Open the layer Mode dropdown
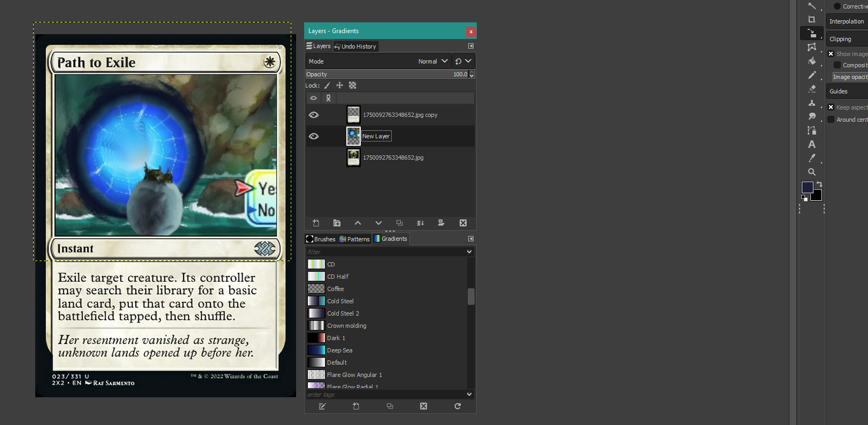This screenshot has width=868, height=425. click(378, 61)
